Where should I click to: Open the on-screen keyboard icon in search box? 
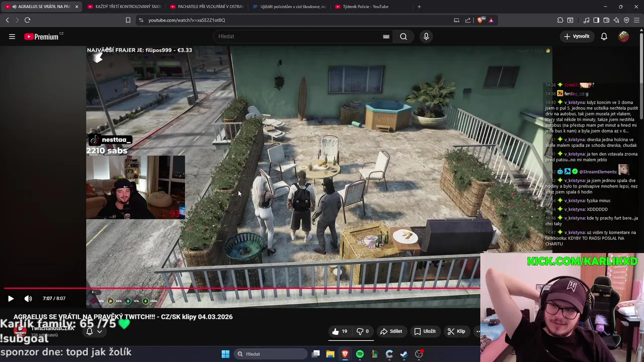386,36
